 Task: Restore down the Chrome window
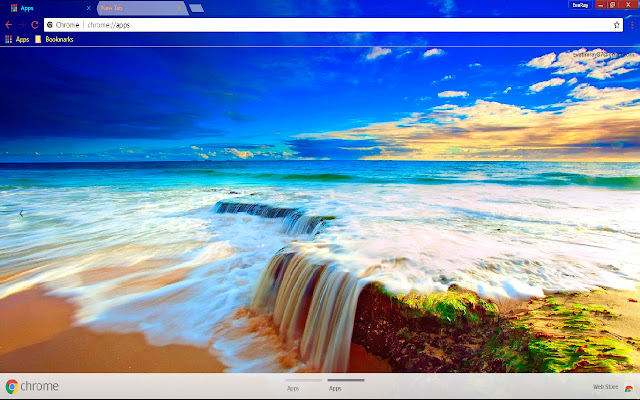tap(613, 5)
